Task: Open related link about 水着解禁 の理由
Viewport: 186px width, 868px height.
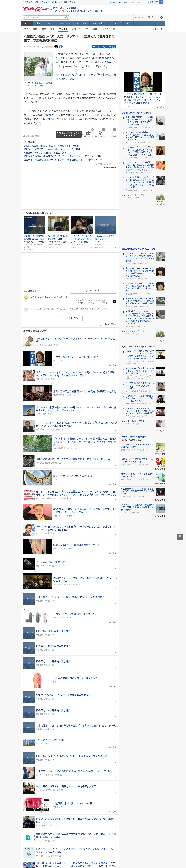Action: pos(45,153)
